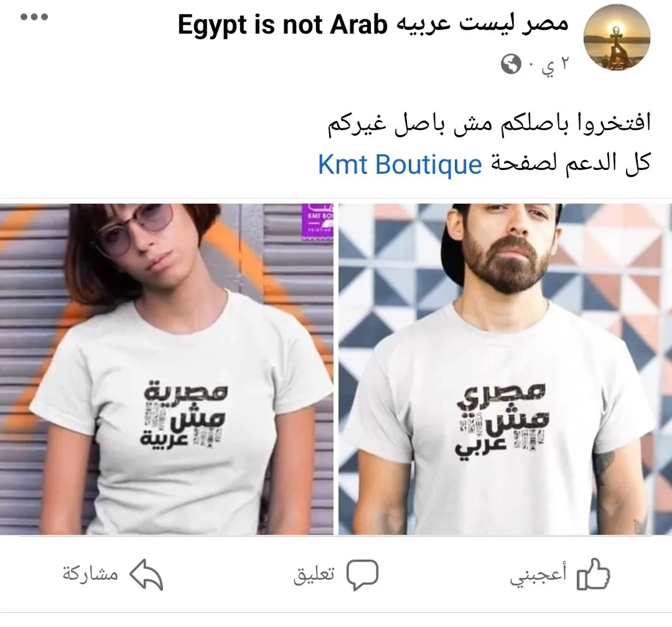Open the Egypt is not Arab page name
The width and height of the screenshot is (672, 627).
373,24
